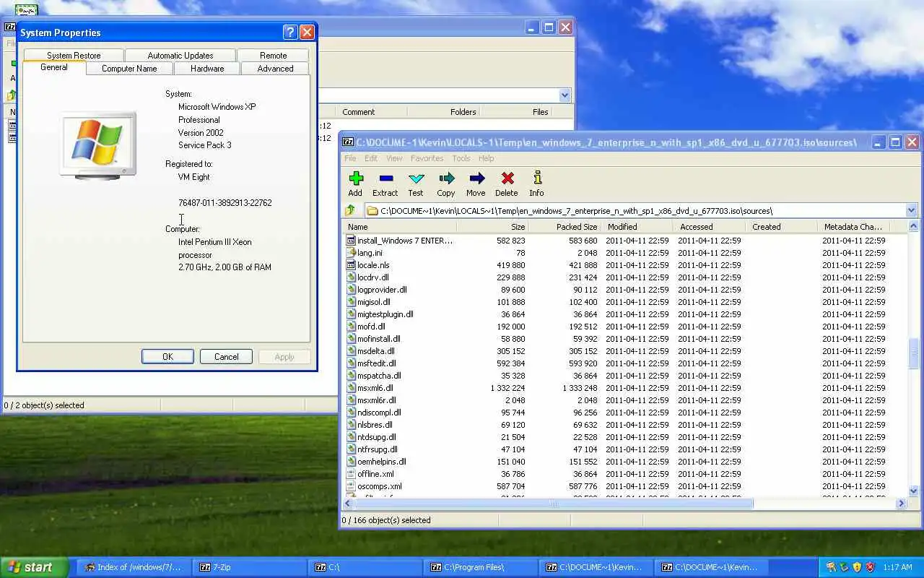
Task: Click Cancel in System Properties
Action: [x=226, y=357]
